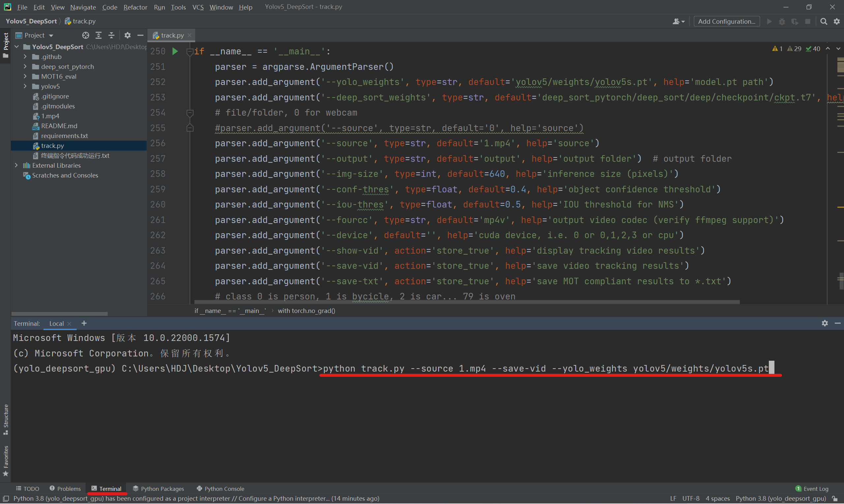Open the Event Log

pos(812,489)
